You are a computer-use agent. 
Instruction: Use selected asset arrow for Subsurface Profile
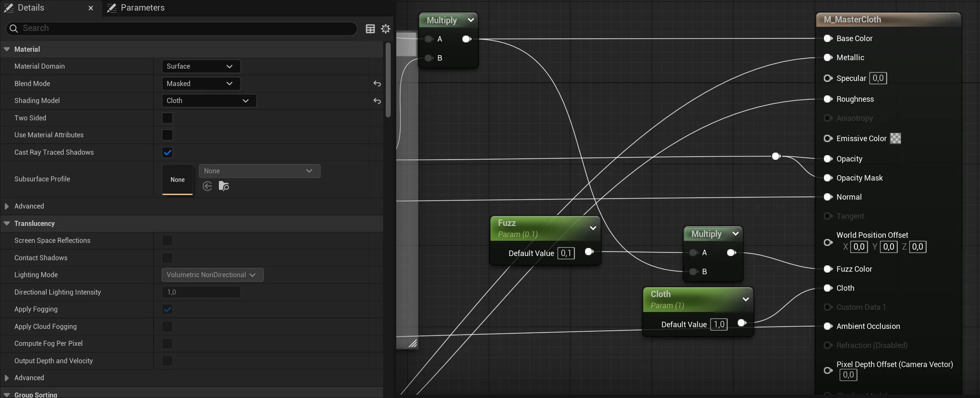pos(207,186)
